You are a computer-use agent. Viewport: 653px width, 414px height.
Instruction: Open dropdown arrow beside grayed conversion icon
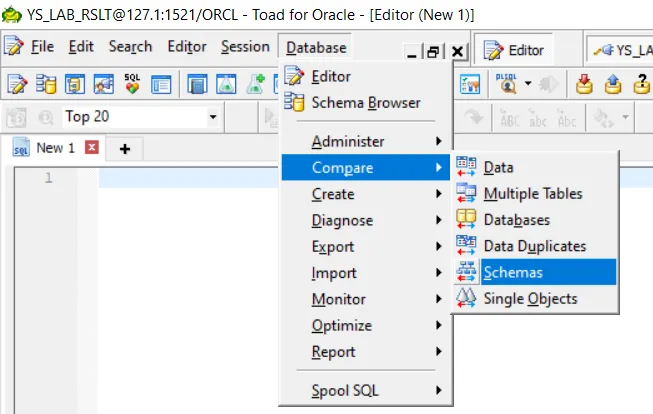[625, 117]
